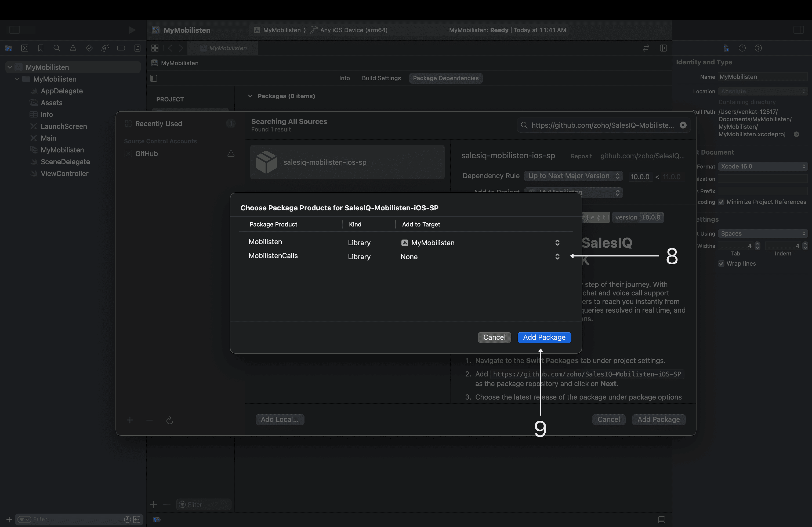This screenshot has height=527, width=812.
Task: Click Cancel in the package search sheet
Action: (609, 420)
